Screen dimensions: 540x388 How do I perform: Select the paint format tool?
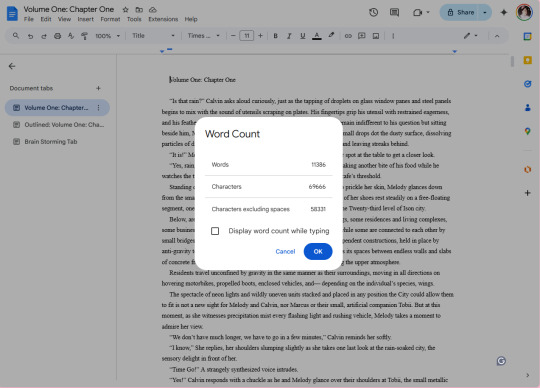84,36
